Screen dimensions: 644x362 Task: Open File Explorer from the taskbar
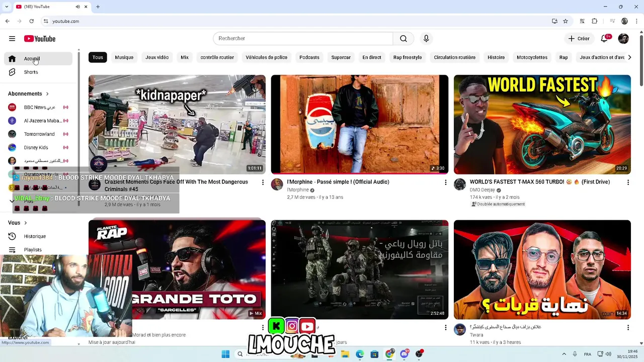point(345,354)
